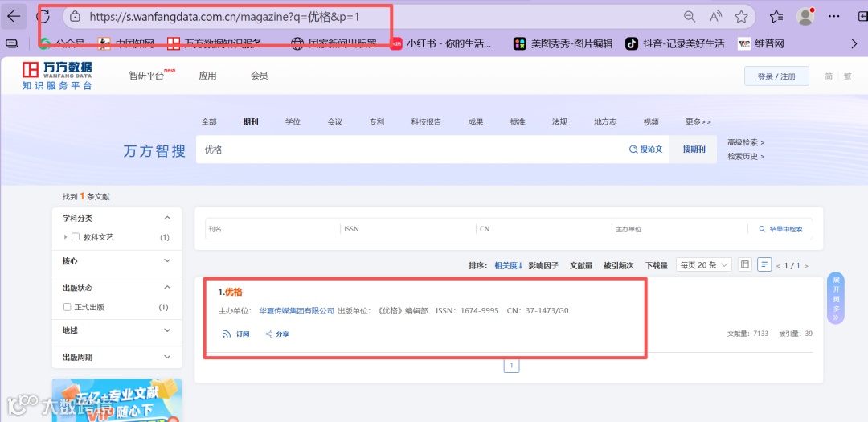The height and width of the screenshot is (422, 868).
Task: Sort results by 影响因子
Action: point(543,265)
